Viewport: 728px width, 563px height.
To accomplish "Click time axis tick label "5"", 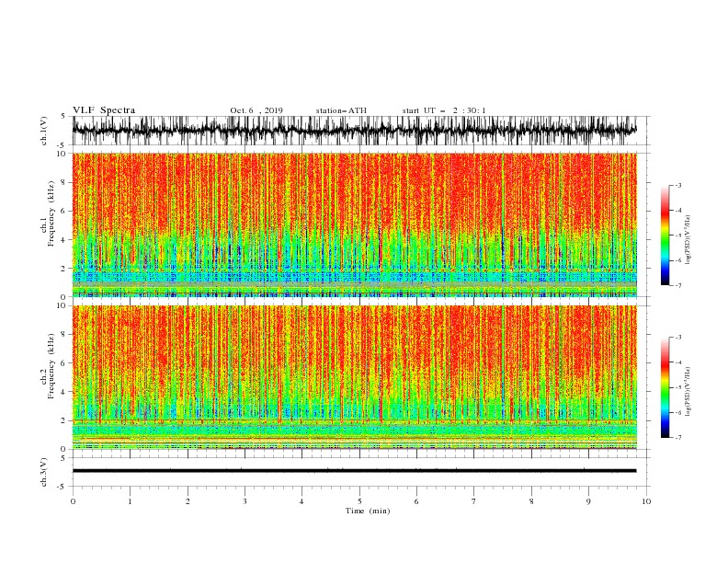I will pyautogui.click(x=359, y=501).
